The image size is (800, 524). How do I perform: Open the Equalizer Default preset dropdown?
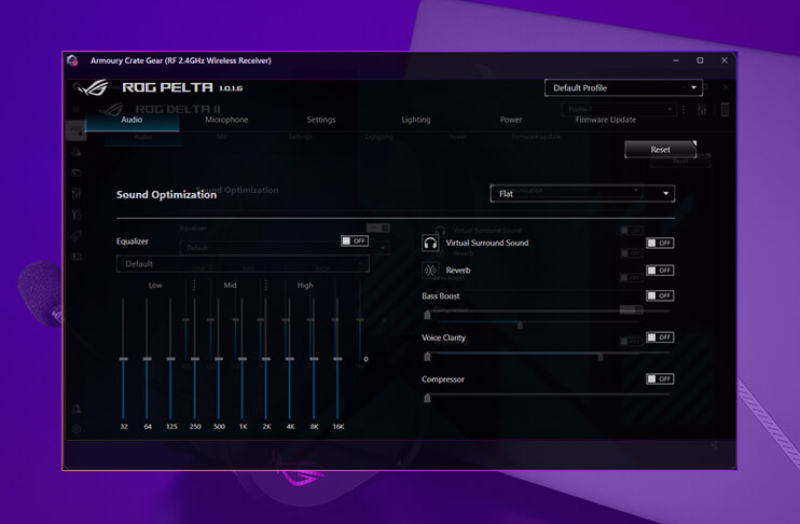243,264
